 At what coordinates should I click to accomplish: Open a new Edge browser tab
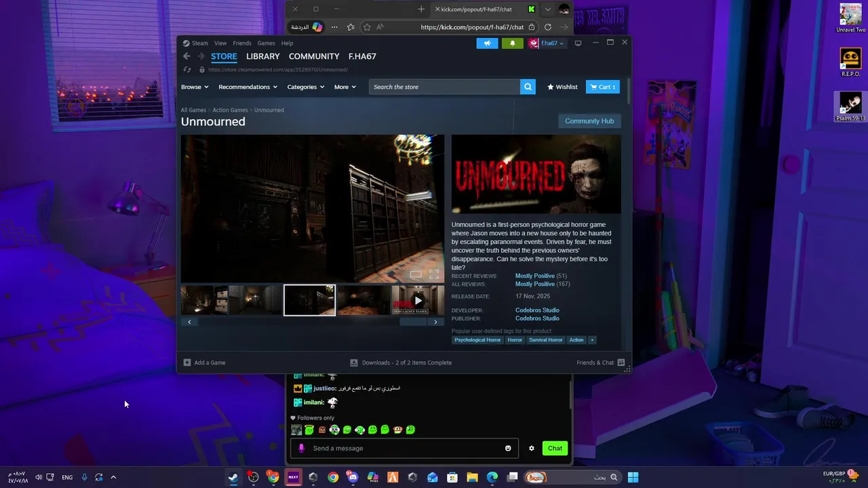421,9
